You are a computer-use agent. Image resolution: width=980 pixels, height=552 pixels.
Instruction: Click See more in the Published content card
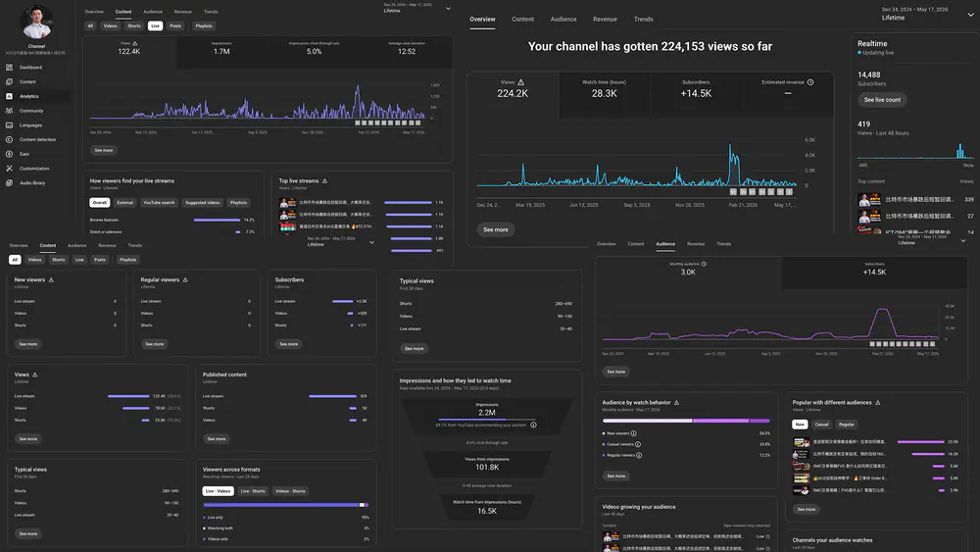pos(217,439)
